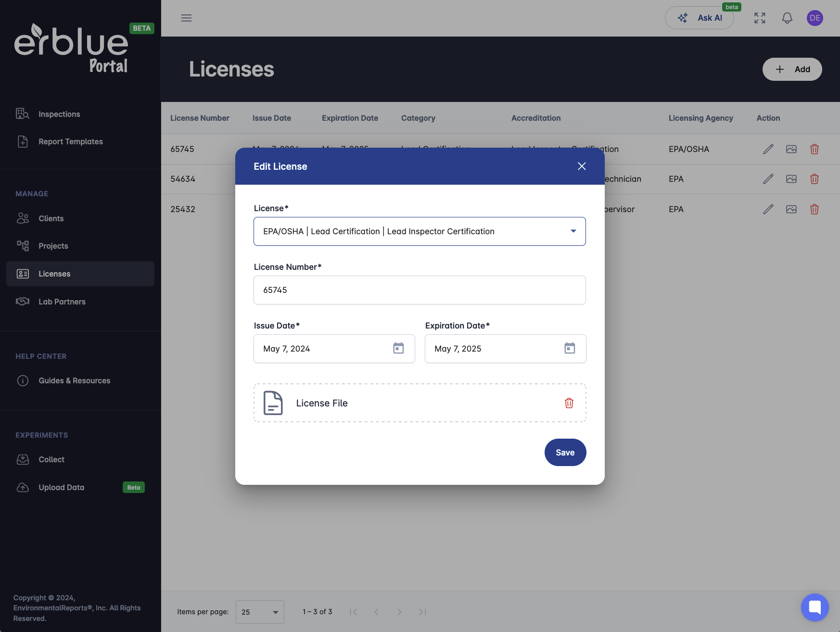Image resolution: width=840 pixels, height=632 pixels.
Task: Save the edited license
Action: point(565,453)
